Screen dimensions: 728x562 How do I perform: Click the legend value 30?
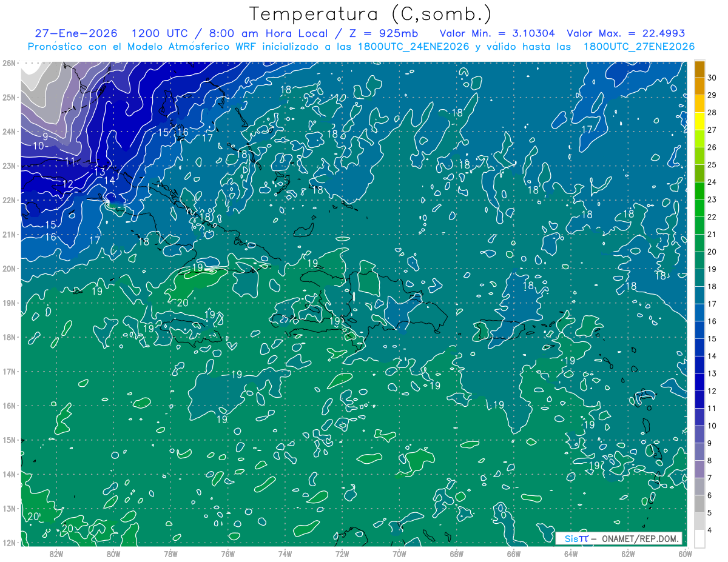[x=712, y=78]
